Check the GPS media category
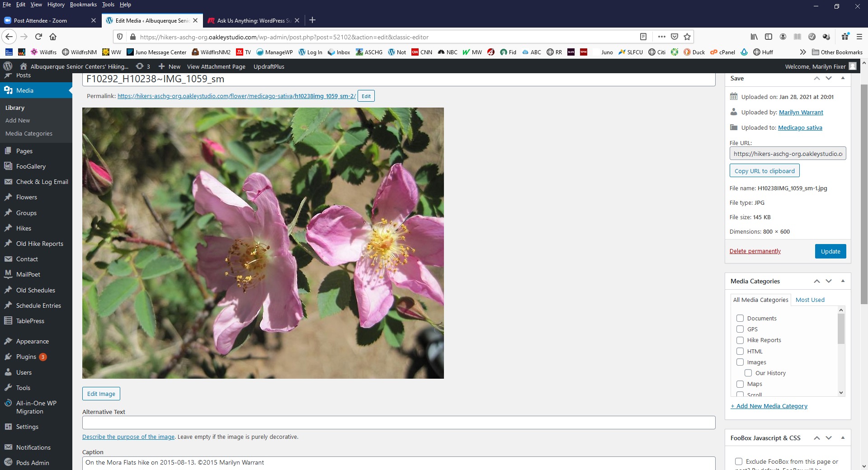This screenshot has height=470, width=868. pyautogui.click(x=740, y=329)
